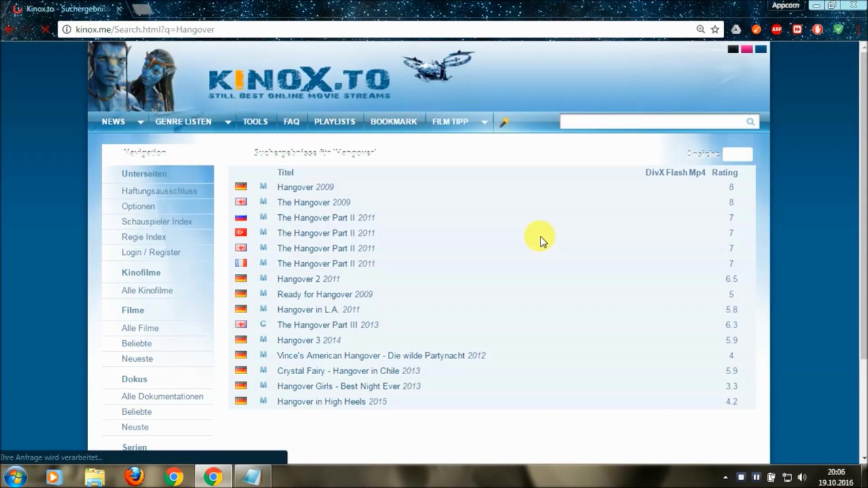Select the black color theme swatch
This screenshot has height=488, width=868.
pyautogui.click(x=733, y=49)
